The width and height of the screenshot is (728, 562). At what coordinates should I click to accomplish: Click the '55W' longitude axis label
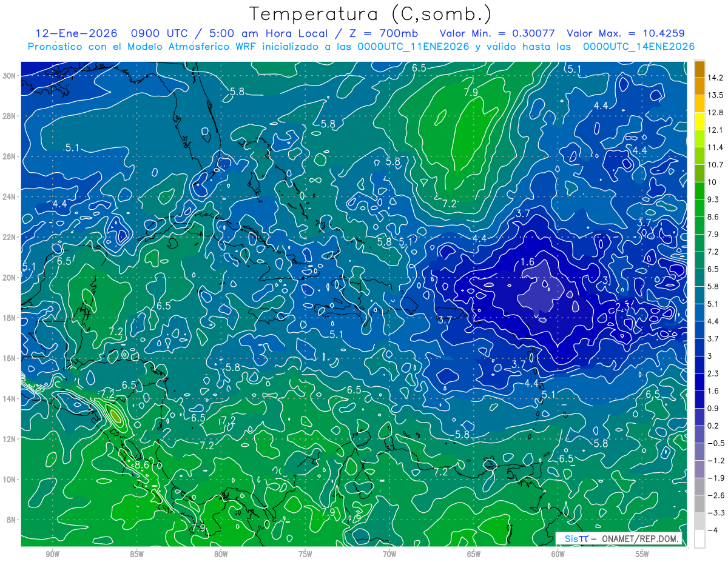642,554
